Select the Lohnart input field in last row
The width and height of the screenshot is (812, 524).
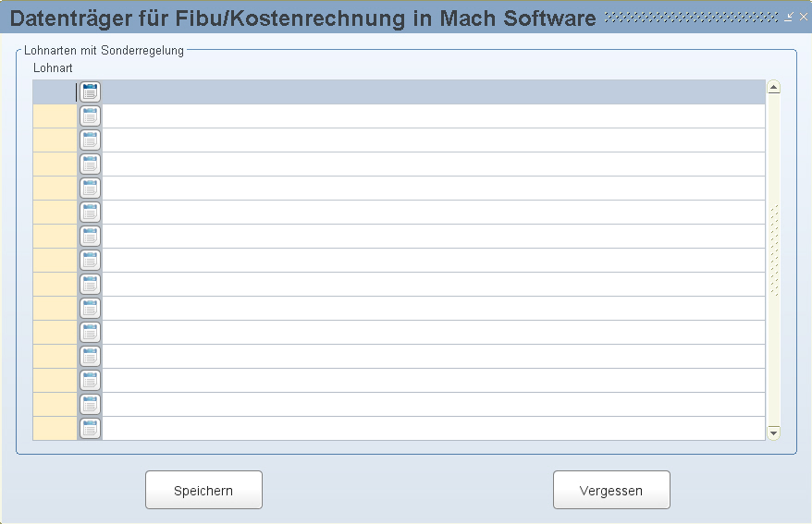(55, 429)
